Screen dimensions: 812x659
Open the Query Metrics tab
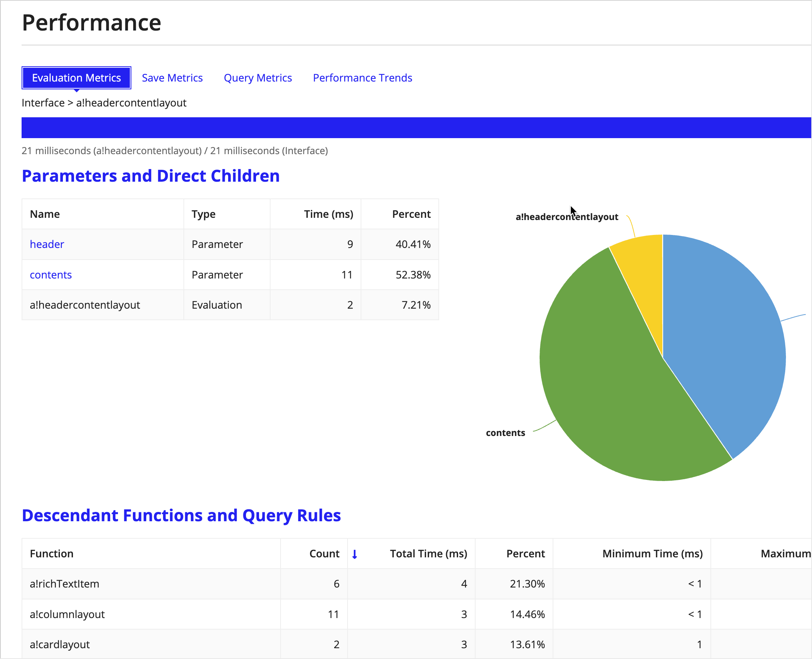tap(258, 78)
